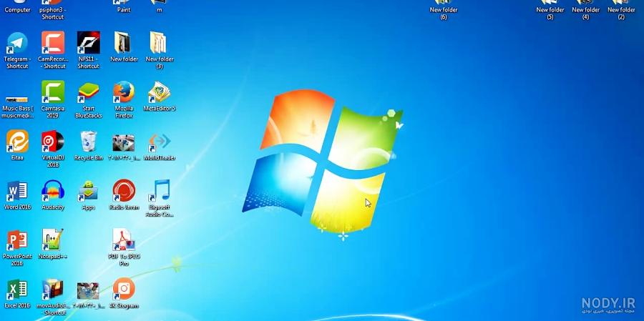The height and width of the screenshot is (321, 644).
Task: Launch the Audacity headphones icon
Action: [53, 191]
